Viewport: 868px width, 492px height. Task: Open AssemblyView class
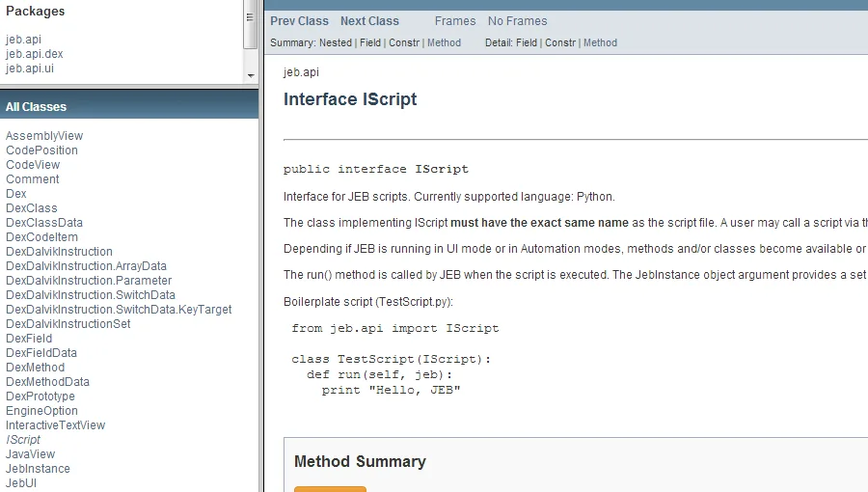point(44,136)
